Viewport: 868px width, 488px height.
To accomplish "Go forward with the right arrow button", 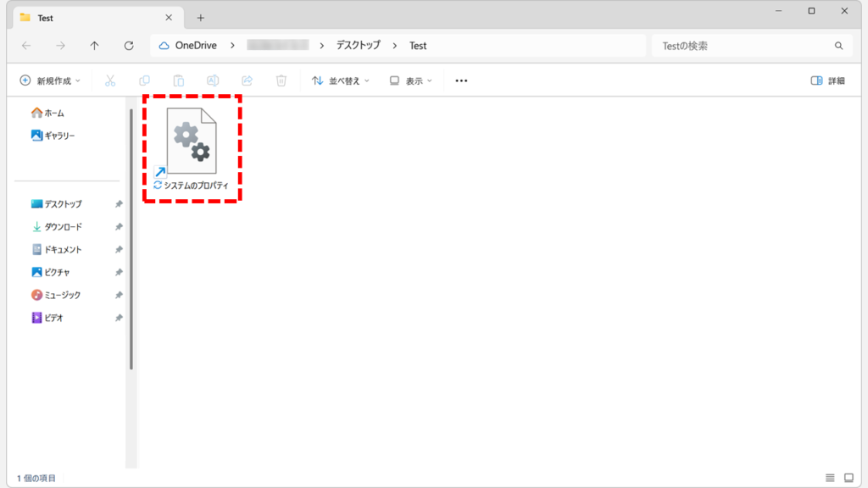I will point(60,46).
